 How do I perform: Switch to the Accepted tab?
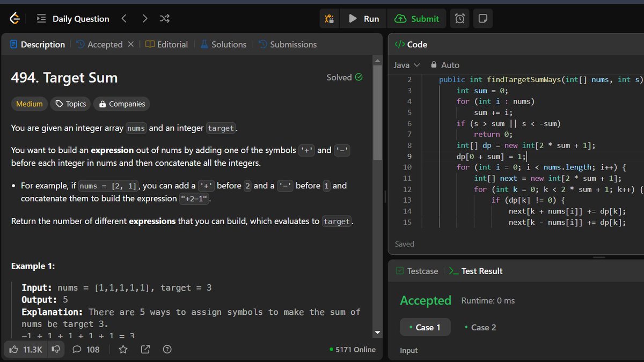pos(99,45)
